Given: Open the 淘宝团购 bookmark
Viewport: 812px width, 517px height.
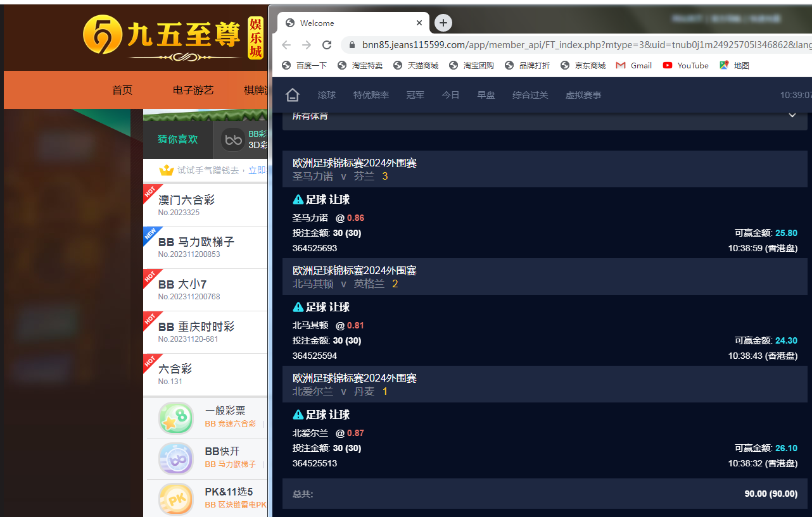Looking at the screenshot, I should (x=471, y=65).
